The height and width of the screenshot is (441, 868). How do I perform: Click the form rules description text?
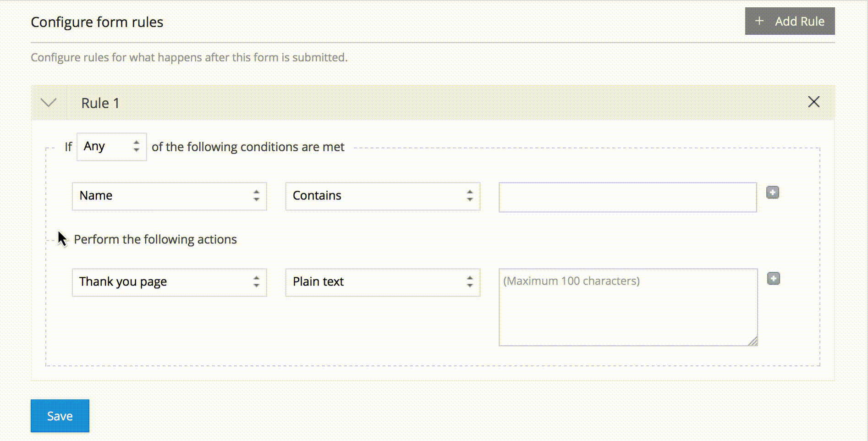point(189,57)
